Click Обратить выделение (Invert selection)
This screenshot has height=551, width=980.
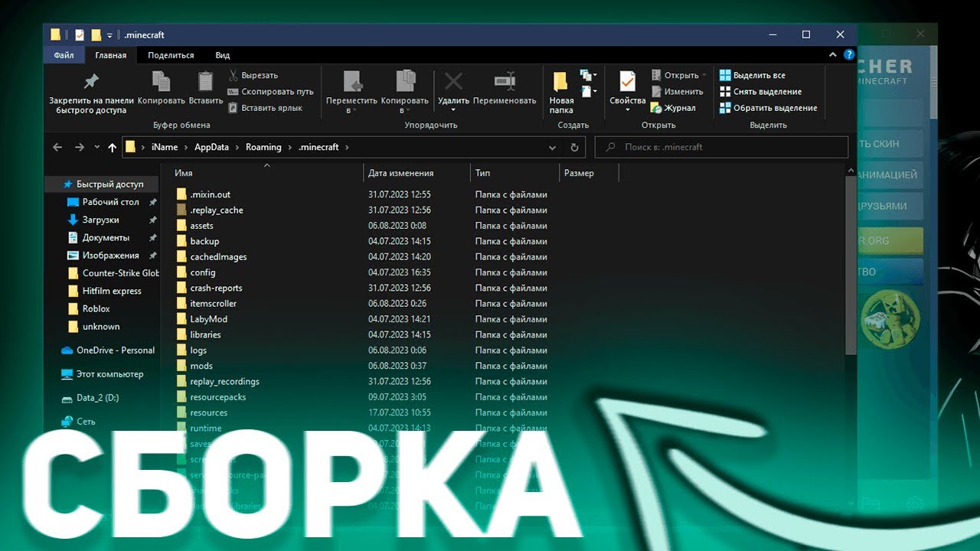pos(769,108)
